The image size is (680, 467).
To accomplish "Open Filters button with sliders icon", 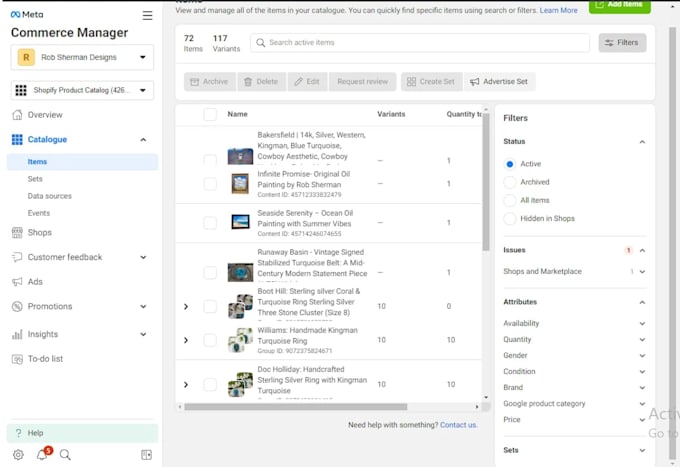I will (622, 42).
